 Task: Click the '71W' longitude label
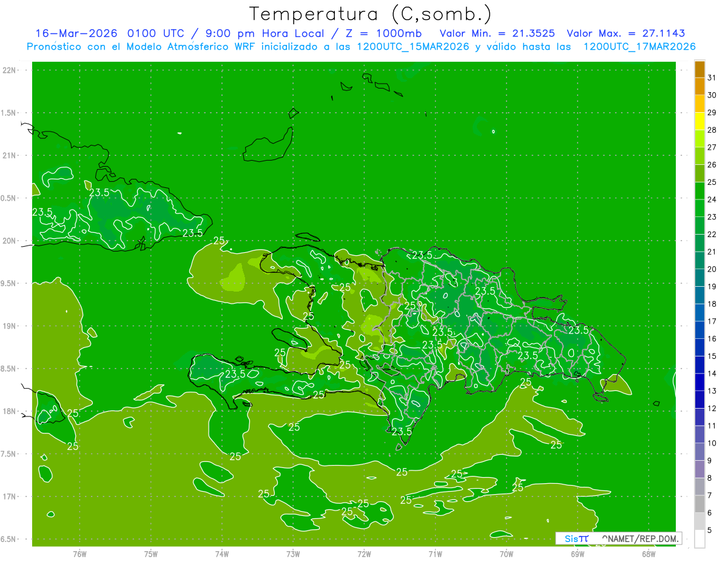point(435,554)
